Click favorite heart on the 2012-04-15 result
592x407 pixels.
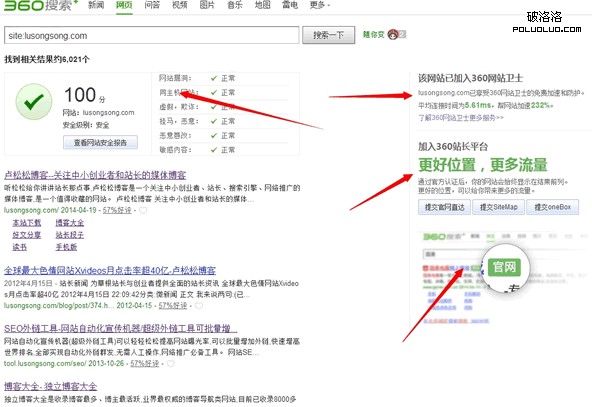[x=199, y=305]
